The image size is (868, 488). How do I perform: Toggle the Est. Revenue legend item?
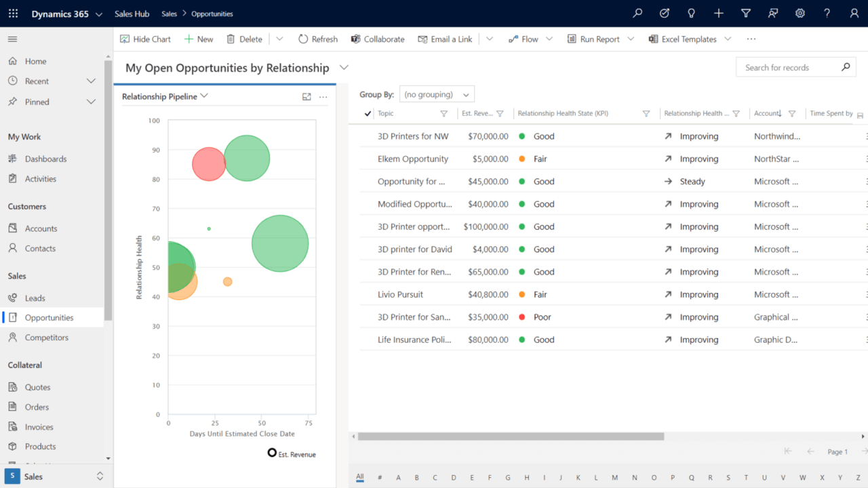pyautogui.click(x=291, y=453)
